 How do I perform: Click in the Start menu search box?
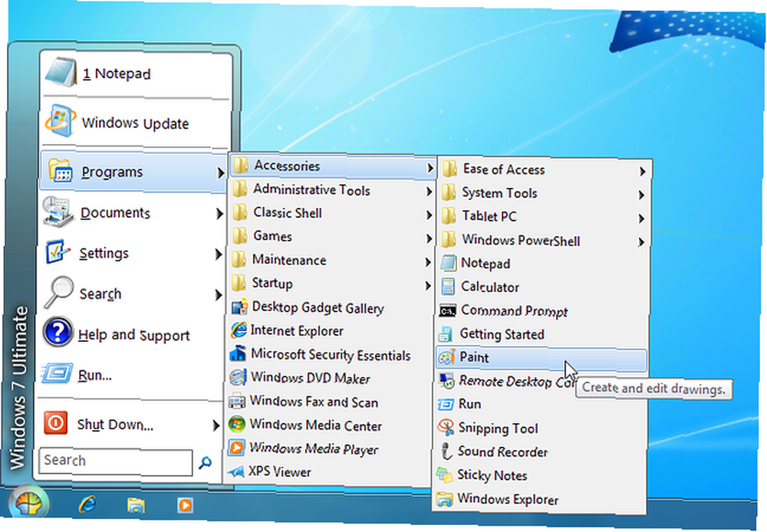(x=116, y=461)
